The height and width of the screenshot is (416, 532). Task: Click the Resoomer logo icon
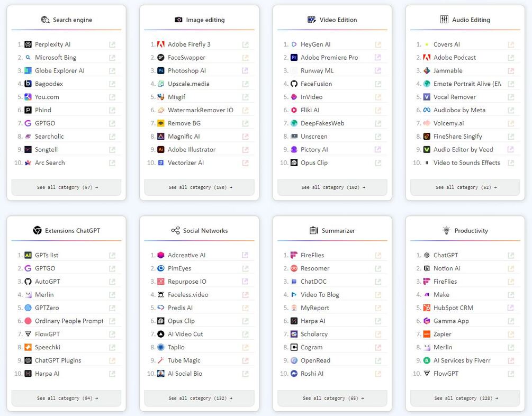[x=294, y=268]
